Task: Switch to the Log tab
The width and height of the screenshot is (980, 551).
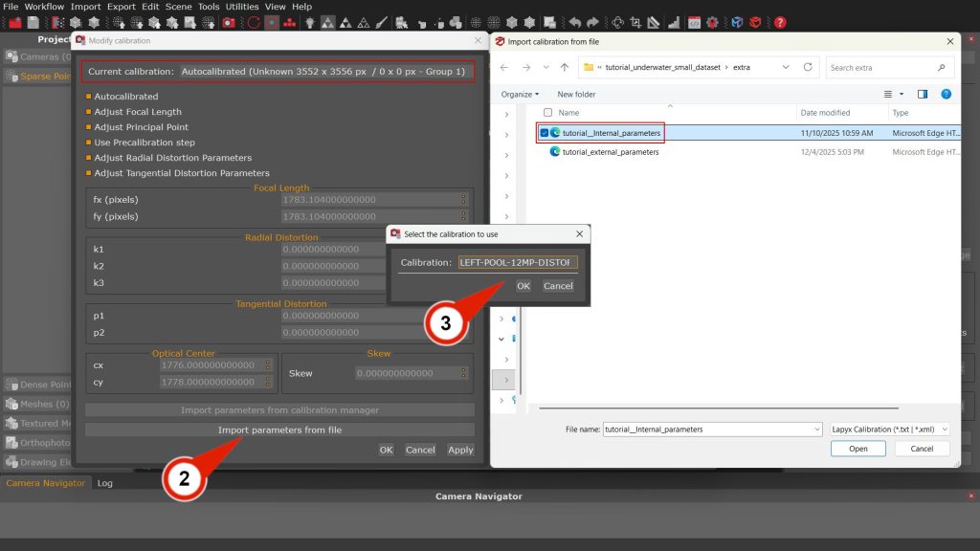Action: 105,483
